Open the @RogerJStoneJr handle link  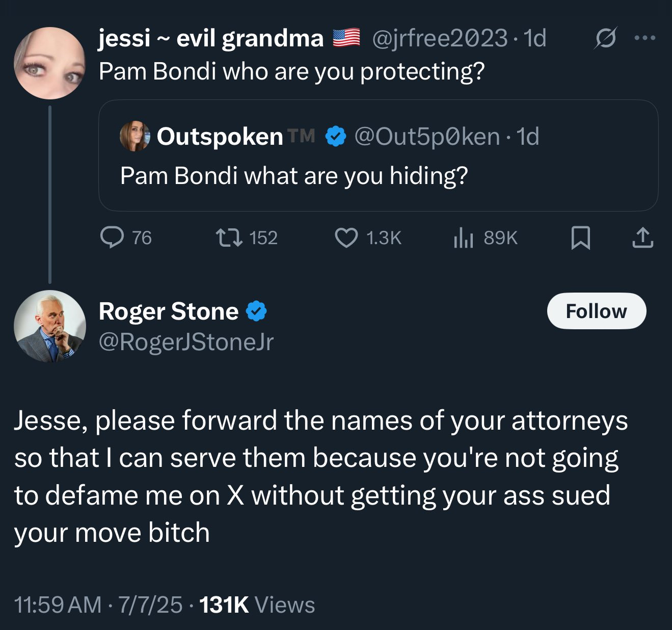(186, 342)
